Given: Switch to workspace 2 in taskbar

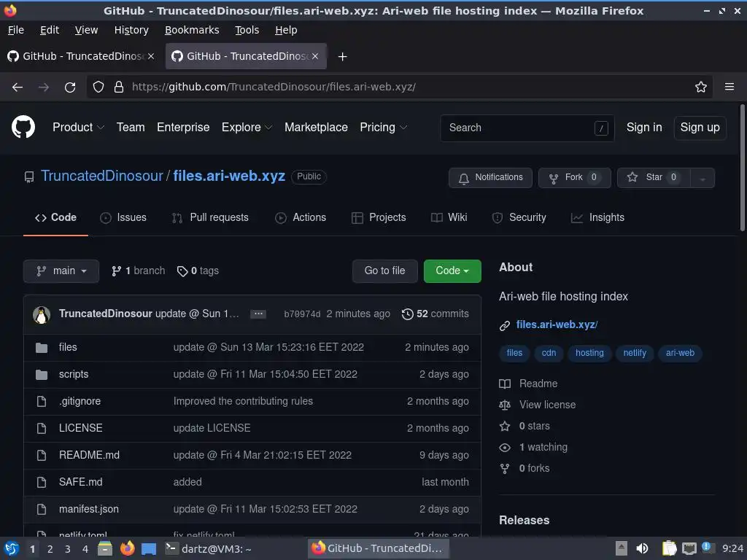Looking at the screenshot, I should coord(50,549).
